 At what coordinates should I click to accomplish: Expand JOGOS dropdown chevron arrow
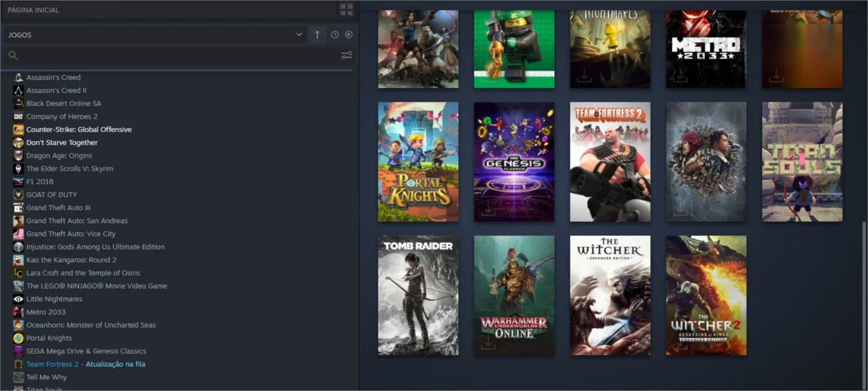pyautogui.click(x=299, y=35)
